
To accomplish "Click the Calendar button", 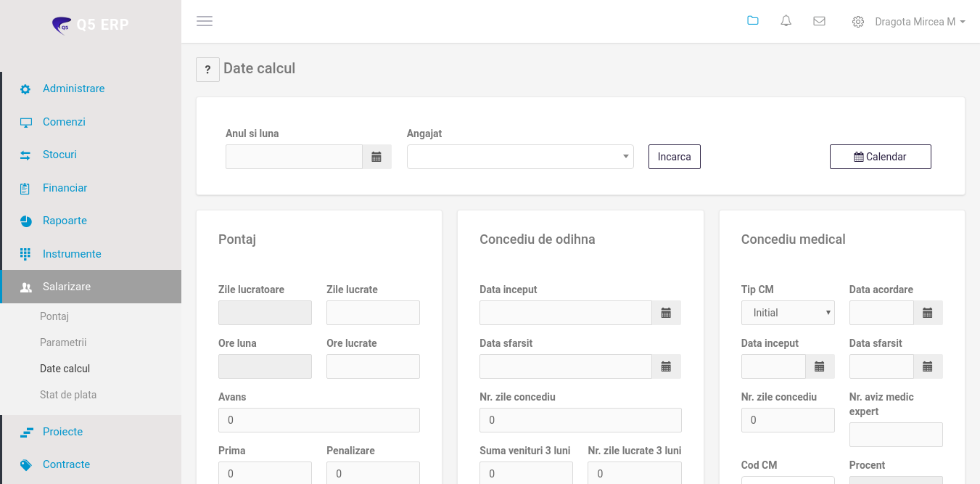I will click(x=880, y=157).
